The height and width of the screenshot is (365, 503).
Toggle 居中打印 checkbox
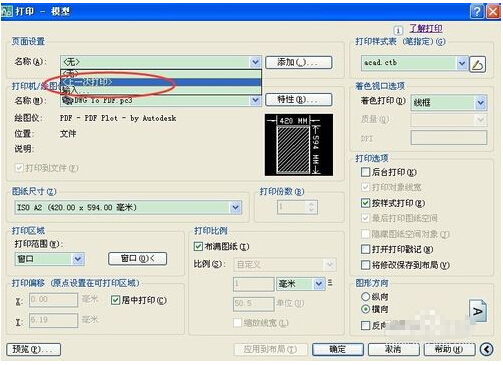tap(115, 300)
